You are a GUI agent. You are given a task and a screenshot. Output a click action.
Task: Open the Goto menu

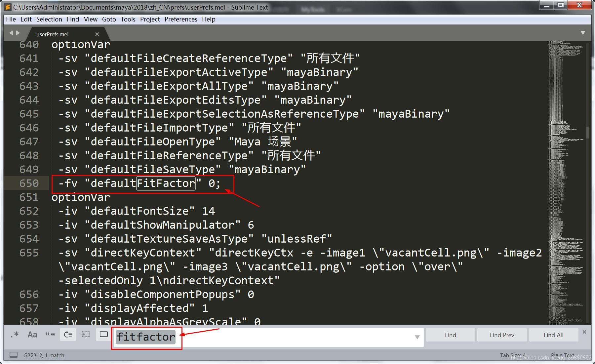point(109,19)
